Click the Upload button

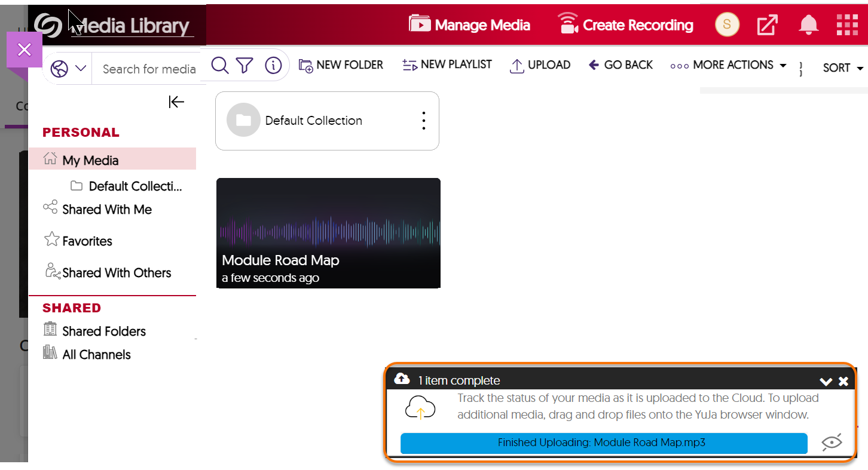(x=540, y=65)
